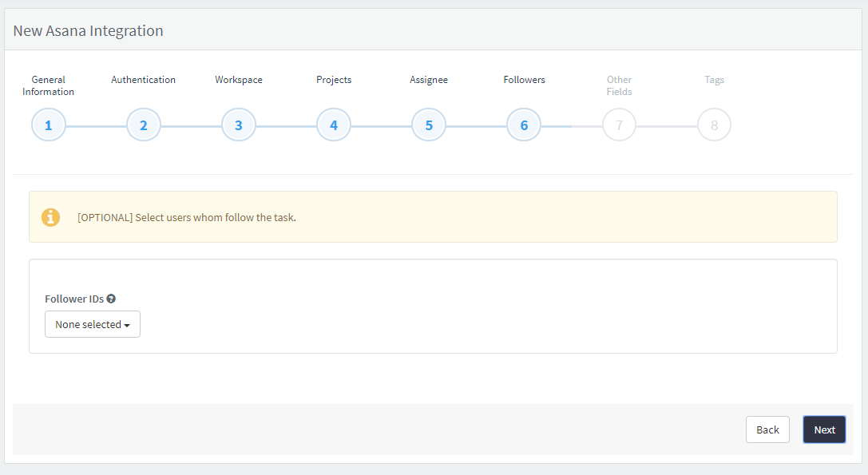Click the Assignee step label

(429, 80)
